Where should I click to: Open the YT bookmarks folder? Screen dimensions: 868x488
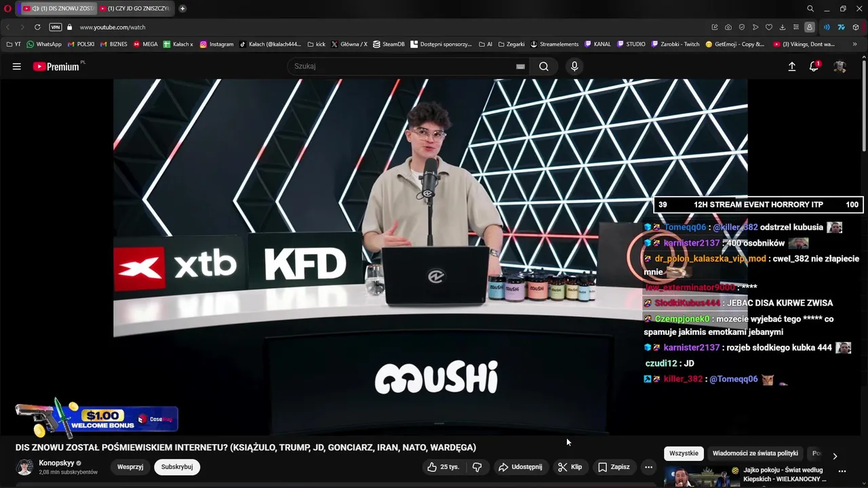click(14, 44)
